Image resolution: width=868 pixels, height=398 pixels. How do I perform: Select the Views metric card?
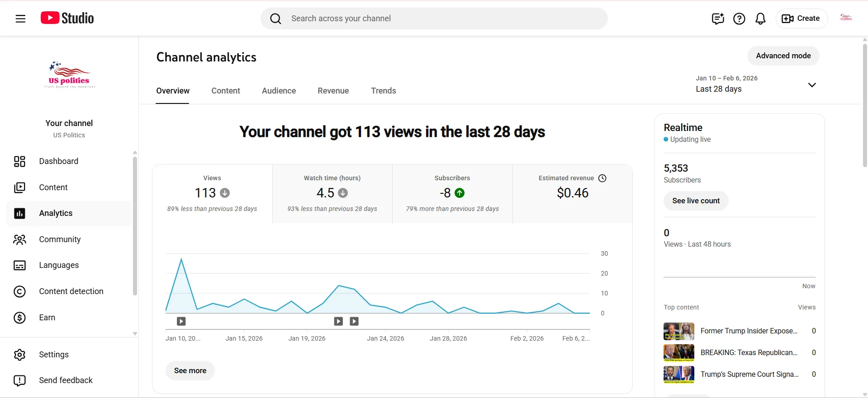pyautogui.click(x=212, y=194)
